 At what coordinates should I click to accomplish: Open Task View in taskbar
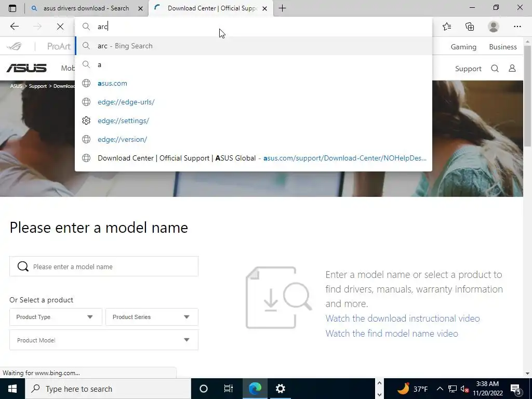[229, 389]
